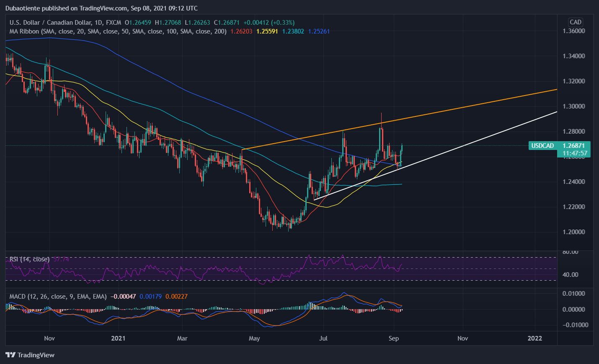
Task: Click the +0.00412 (+0.33%) change value
Action: coord(269,23)
